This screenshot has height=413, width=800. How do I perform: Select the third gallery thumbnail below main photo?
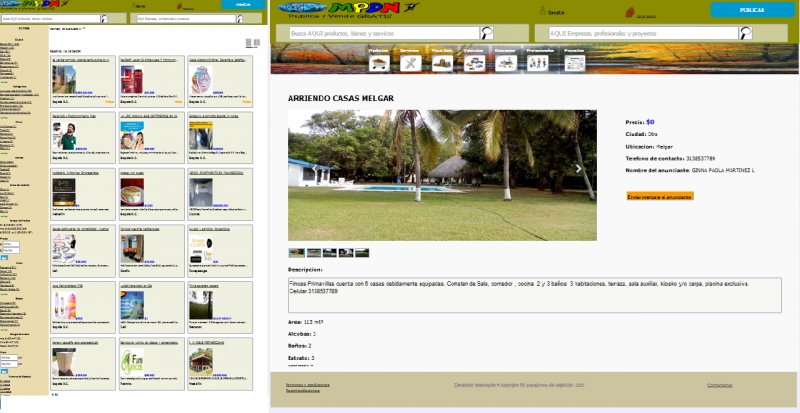[x=330, y=253]
